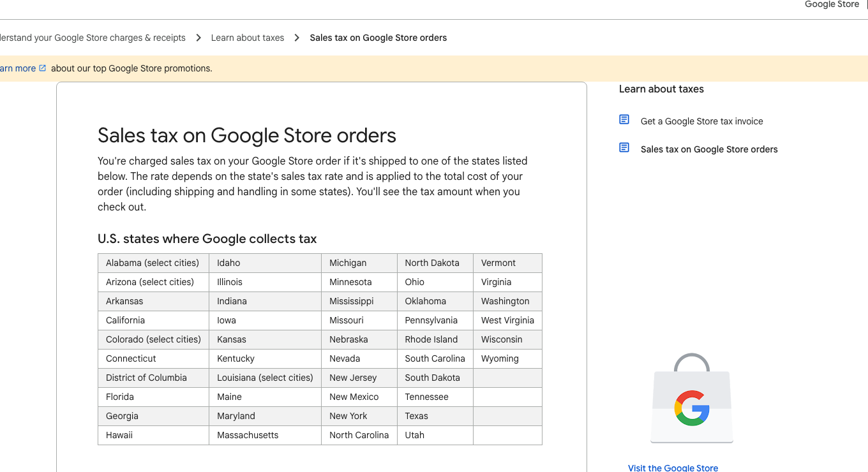Click the Google shopping bag logo
This screenshot has width=868, height=472.
(691, 399)
